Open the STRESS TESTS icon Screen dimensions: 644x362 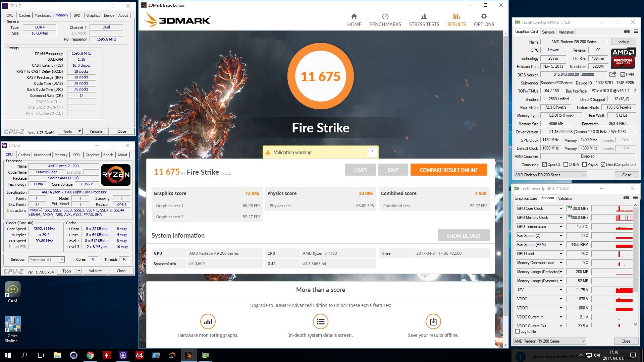coord(424,16)
